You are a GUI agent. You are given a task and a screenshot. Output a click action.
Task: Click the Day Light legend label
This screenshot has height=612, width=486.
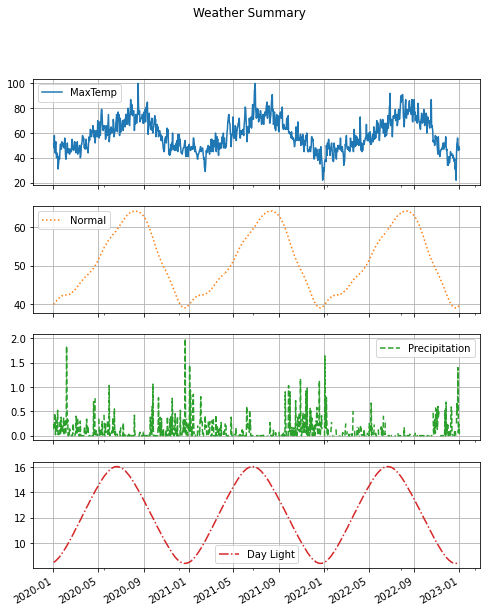click(x=271, y=554)
